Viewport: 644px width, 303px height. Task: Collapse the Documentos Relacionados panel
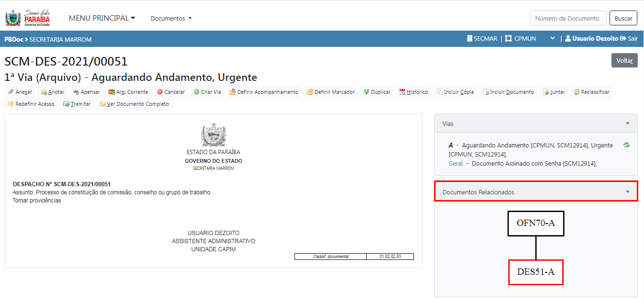(x=627, y=192)
